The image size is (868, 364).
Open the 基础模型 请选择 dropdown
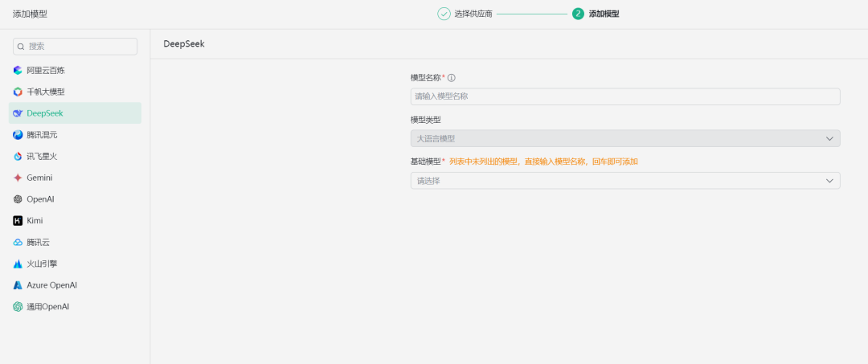pos(625,180)
